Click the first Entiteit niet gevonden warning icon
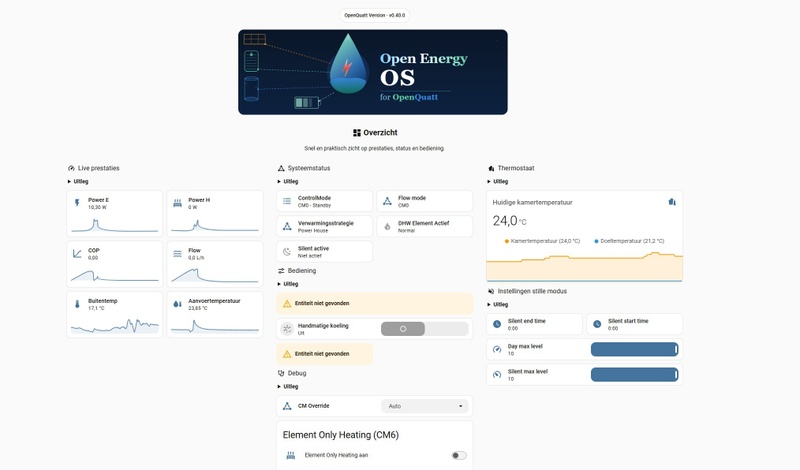Image resolution: width=800 pixels, height=470 pixels. tap(287, 304)
